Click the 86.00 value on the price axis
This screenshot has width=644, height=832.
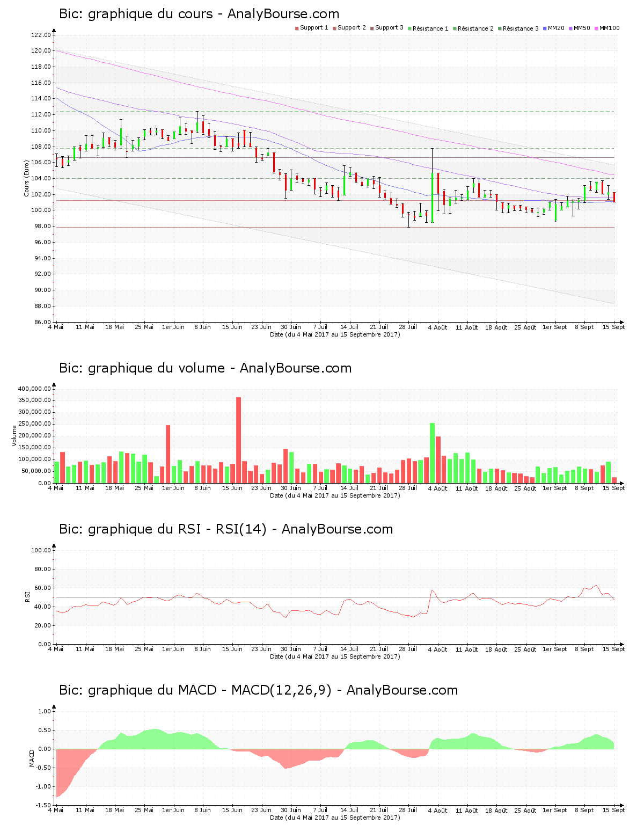[43, 322]
